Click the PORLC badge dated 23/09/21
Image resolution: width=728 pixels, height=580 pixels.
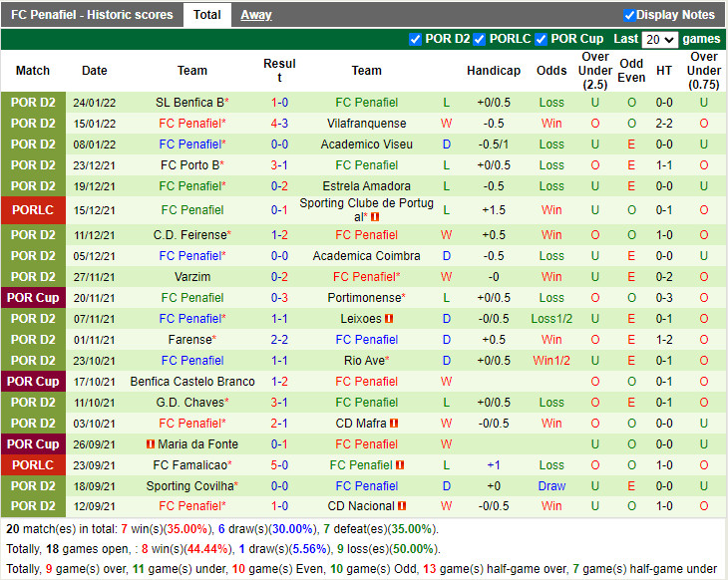click(x=33, y=465)
